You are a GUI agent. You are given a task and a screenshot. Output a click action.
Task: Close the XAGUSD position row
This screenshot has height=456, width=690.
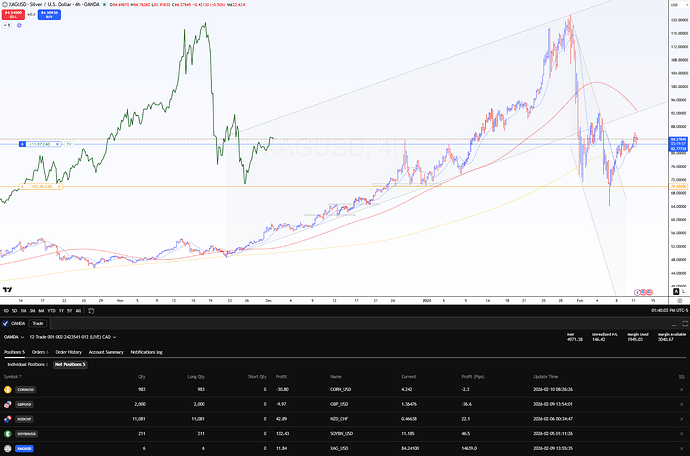(x=682, y=449)
